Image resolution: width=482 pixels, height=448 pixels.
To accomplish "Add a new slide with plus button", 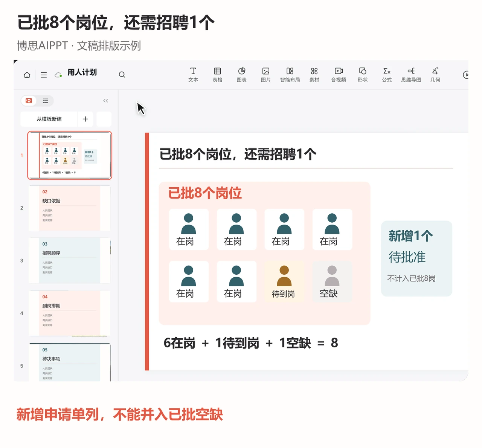I will click(x=85, y=119).
